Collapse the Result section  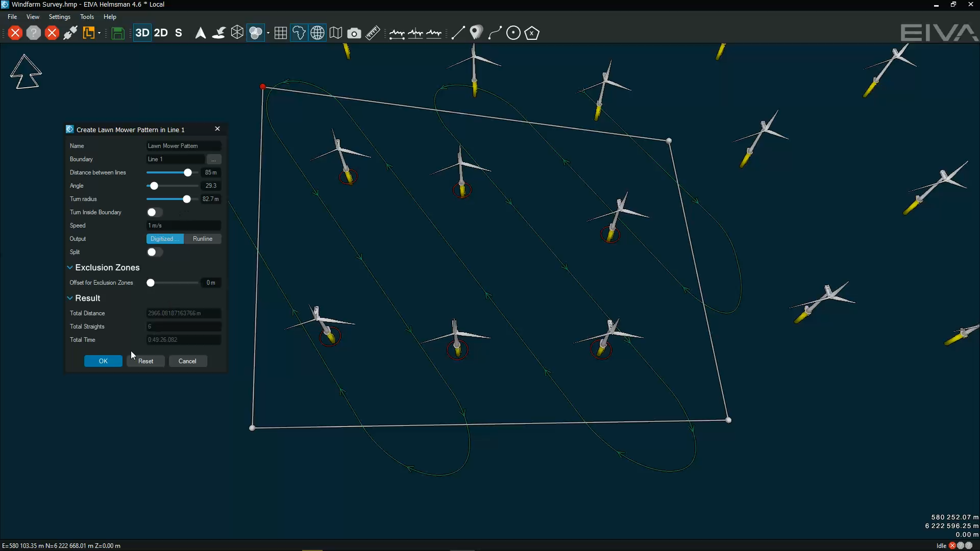tap(70, 298)
